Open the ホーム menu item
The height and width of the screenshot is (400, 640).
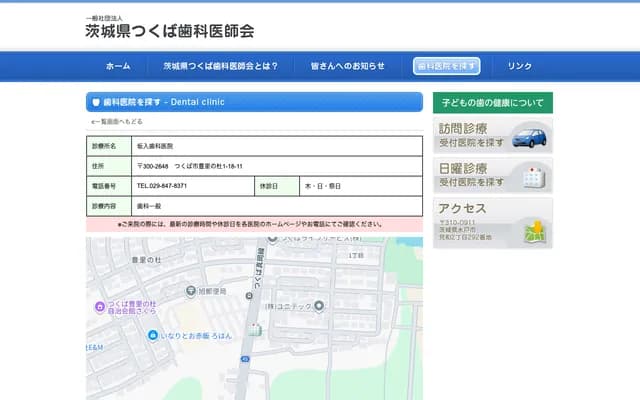coord(118,66)
